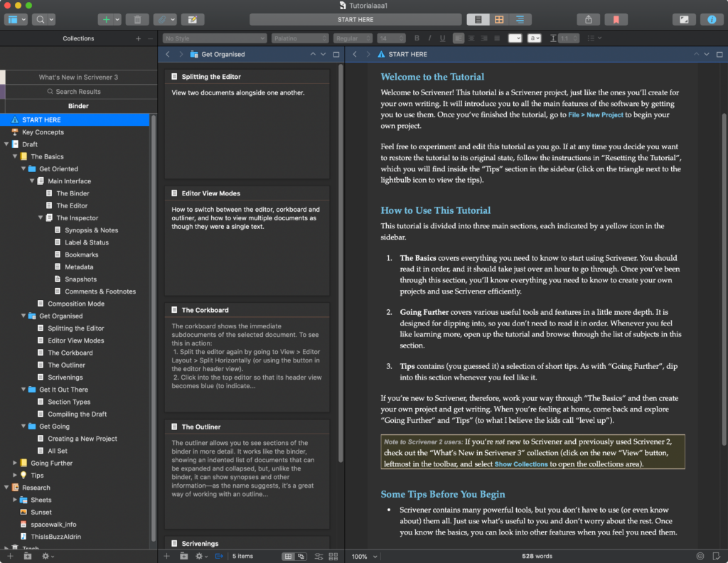Click the paperclip link icon in toolbar

[161, 19]
